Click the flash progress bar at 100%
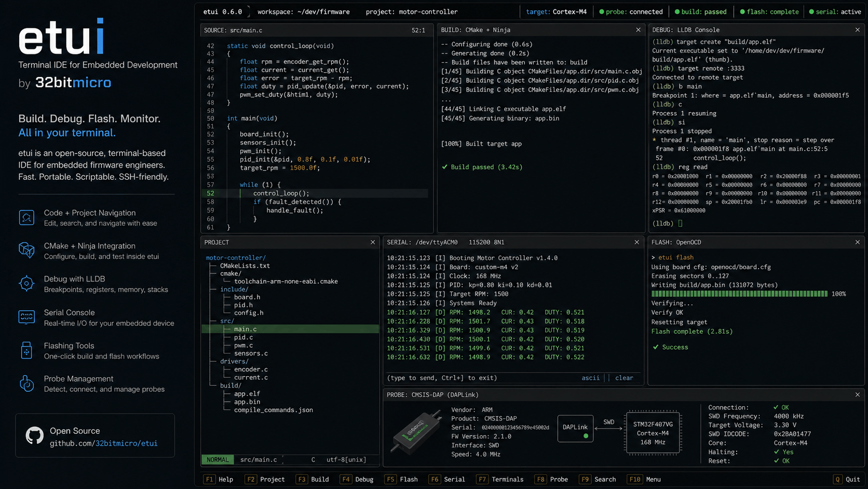Image resolution: width=868 pixels, height=489 pixels. click(739, 294)
